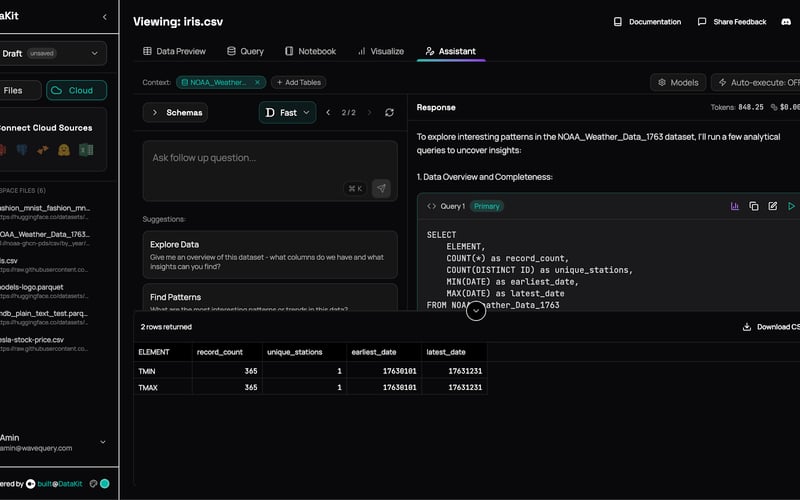Click the Documentation book icon
This screenshot has height=500, width=800.
coord(617,21)
